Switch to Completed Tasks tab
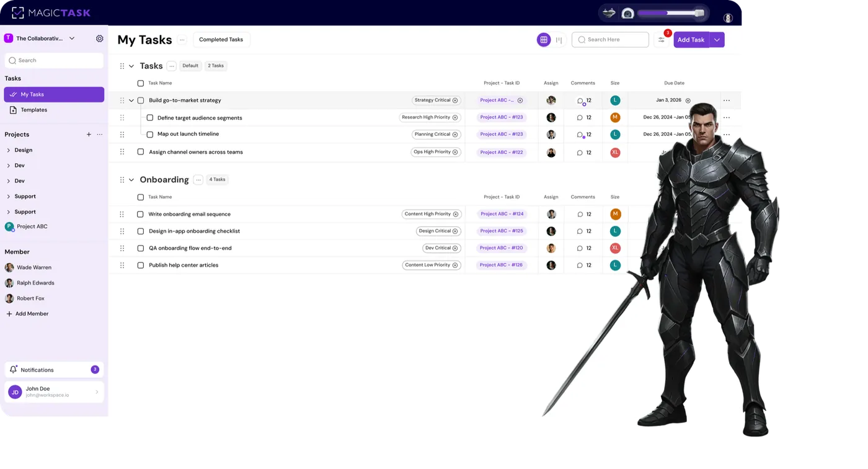This screenshot has height=469, width=868. tap(221, 40)
